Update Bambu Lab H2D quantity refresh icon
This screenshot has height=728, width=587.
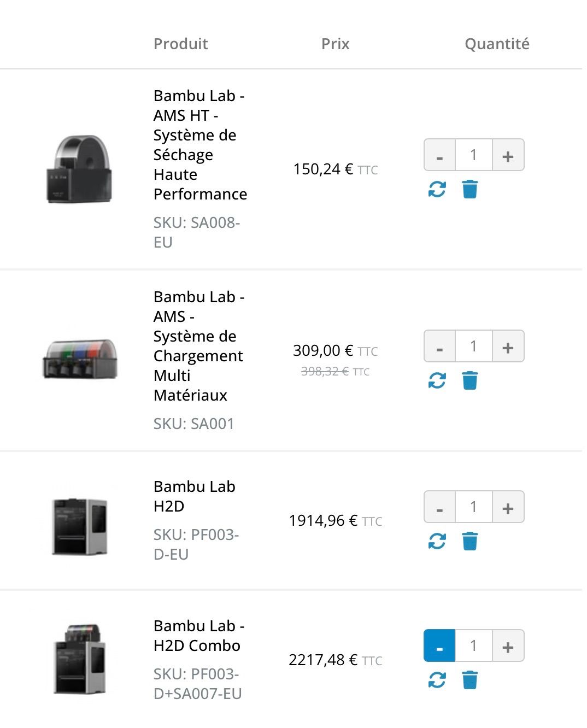click(437, 541)
